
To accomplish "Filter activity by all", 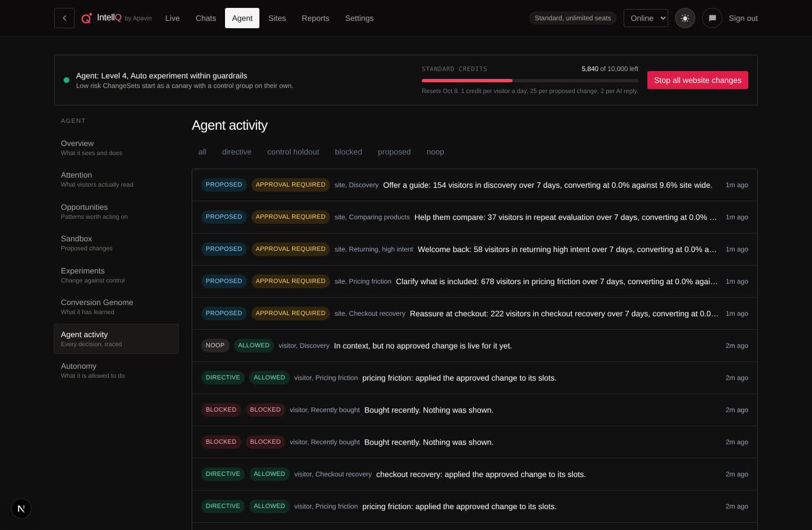I will click(202, 152).
